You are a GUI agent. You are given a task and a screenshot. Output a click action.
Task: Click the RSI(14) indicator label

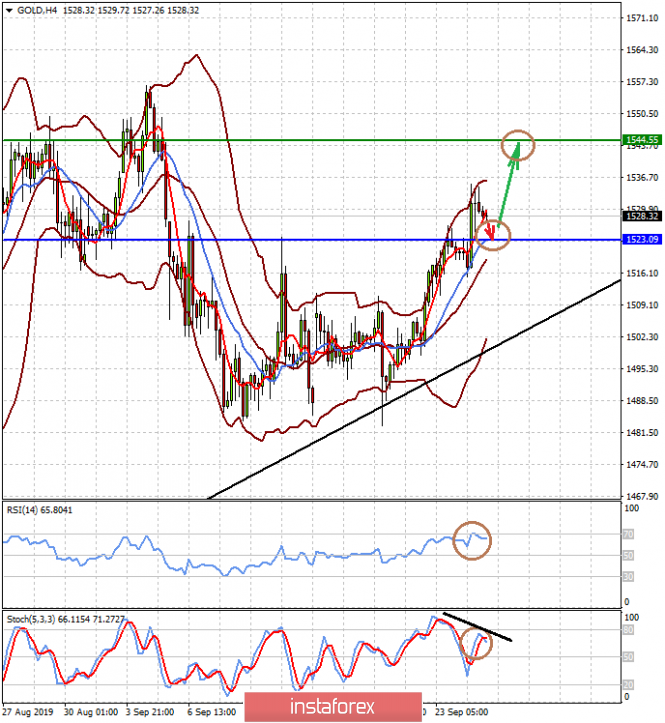point(40,510)
